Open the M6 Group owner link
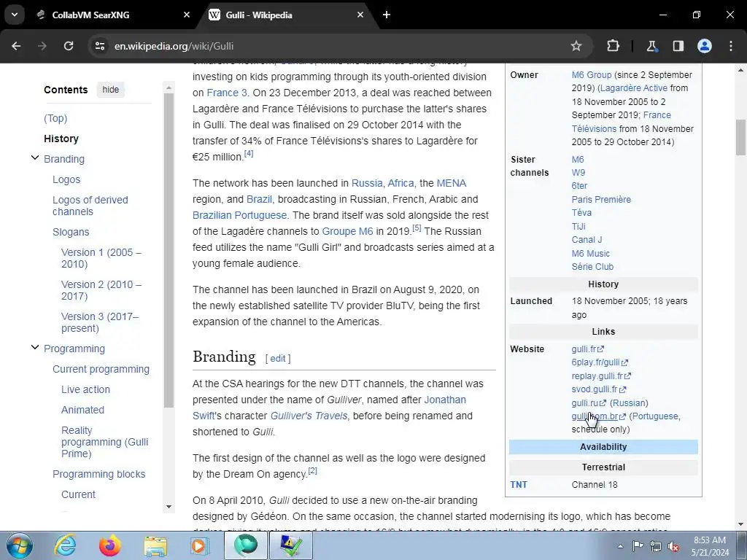The height and width of the screenshot is (560, 747). coord(591,75)
